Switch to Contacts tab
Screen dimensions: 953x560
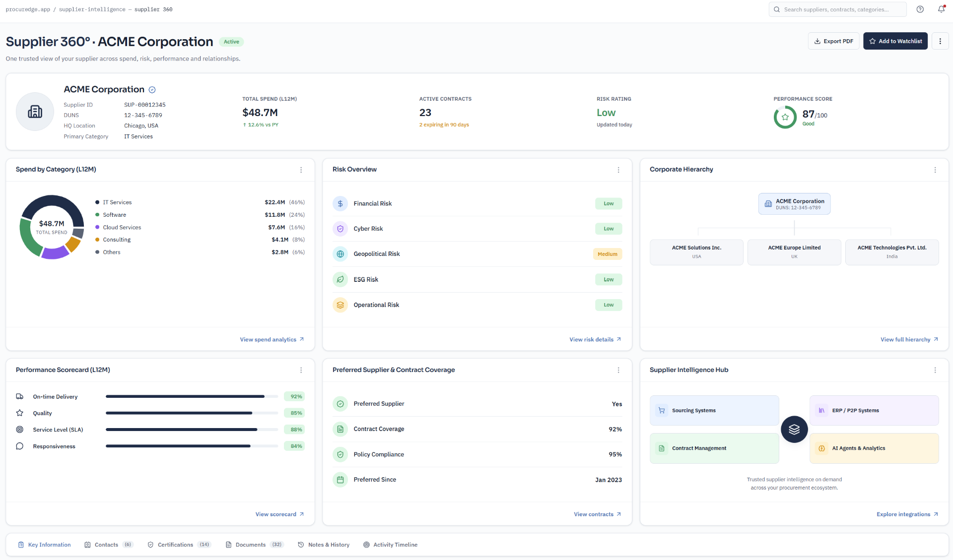[109, 545]
